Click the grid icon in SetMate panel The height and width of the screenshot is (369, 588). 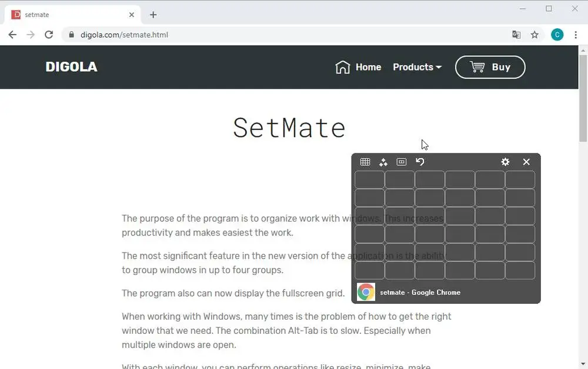point(365,162)
